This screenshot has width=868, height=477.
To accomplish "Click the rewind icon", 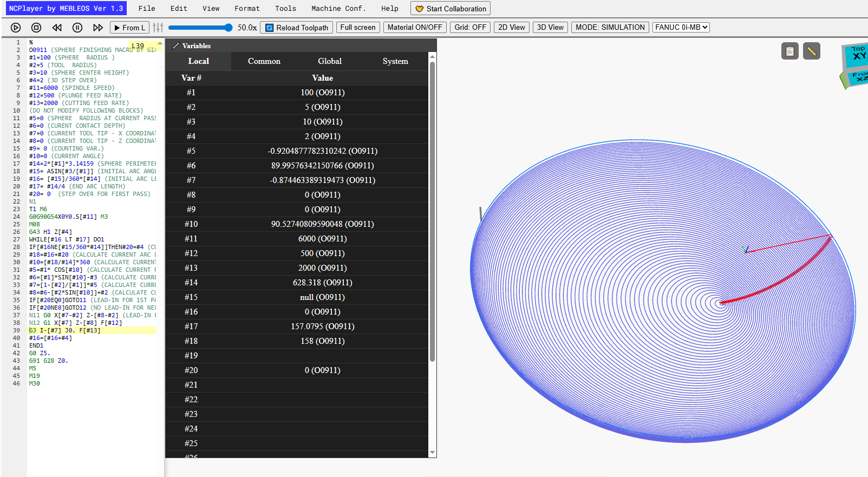I will [x=57, y=28].
